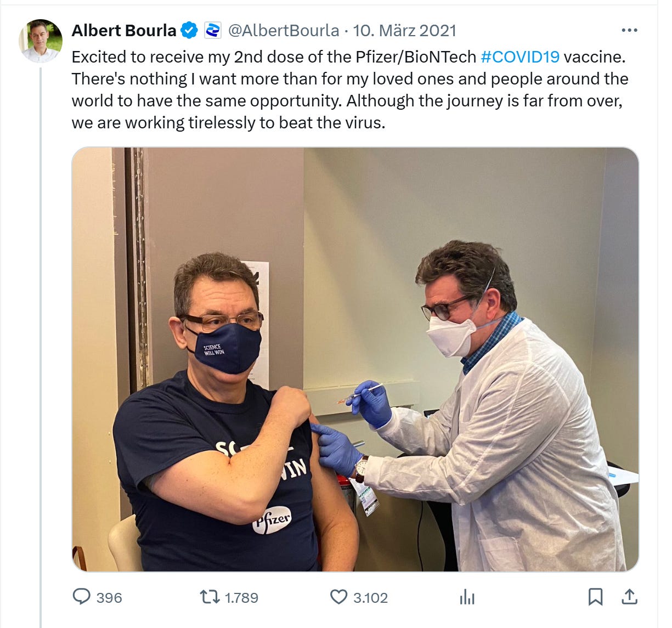Image resolution: width=672 pixels, height=628 pixels.
Task: Open the Albert Bourla display name
Action: [124, 31]
